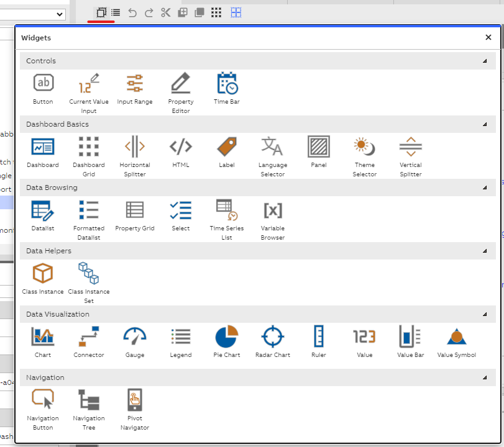
Task: Select the Horizontal Splitter widget
Action: (135, 150)
